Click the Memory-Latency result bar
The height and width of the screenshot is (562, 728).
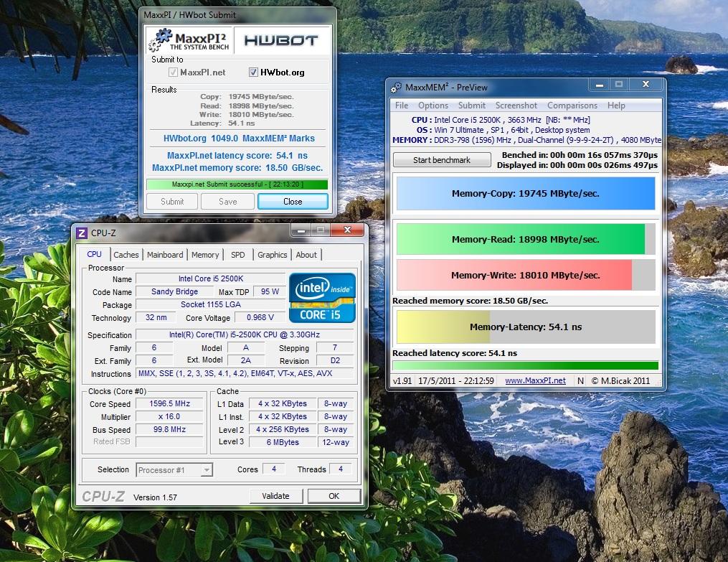coord(526,327)
